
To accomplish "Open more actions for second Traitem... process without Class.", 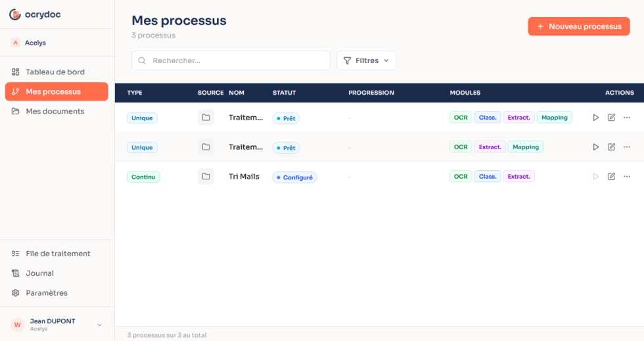I will 627,147.
